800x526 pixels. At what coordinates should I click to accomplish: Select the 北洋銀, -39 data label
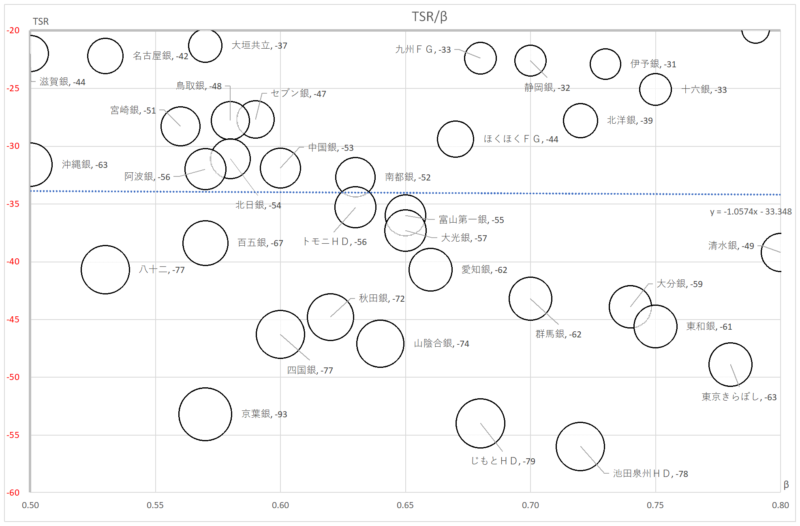click(630, 121)
